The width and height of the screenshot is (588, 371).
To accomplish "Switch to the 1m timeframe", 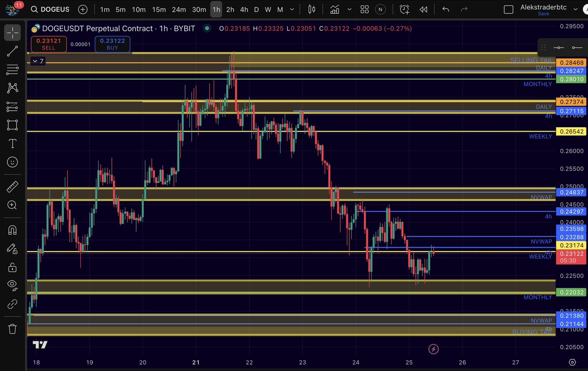I will pos(105,9).
